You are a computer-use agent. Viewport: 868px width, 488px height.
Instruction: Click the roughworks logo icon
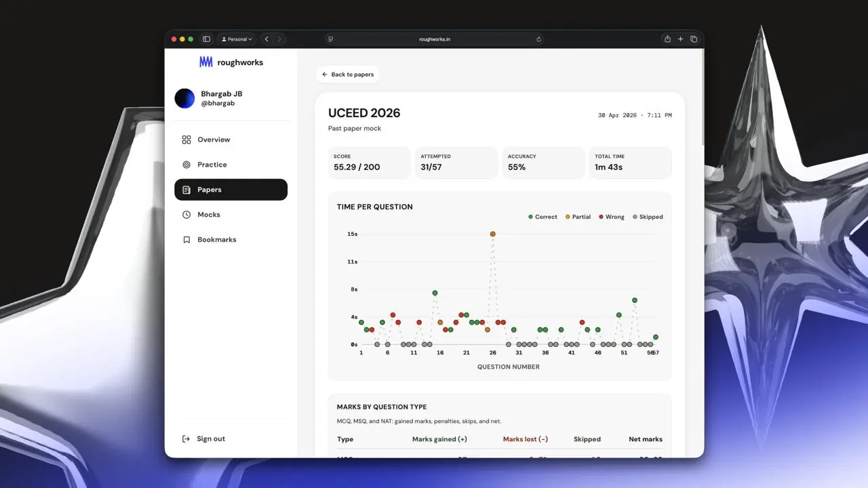tap(206, 62)
